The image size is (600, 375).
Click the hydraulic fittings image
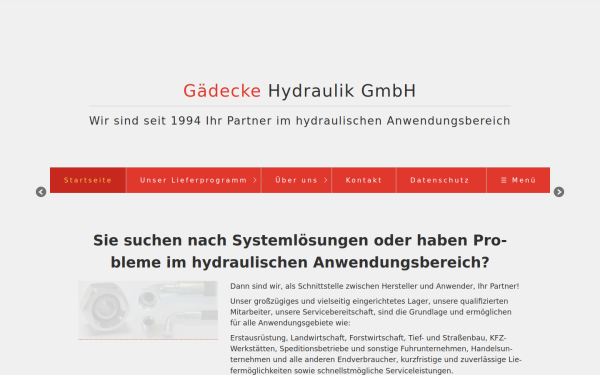click(148, 310)
